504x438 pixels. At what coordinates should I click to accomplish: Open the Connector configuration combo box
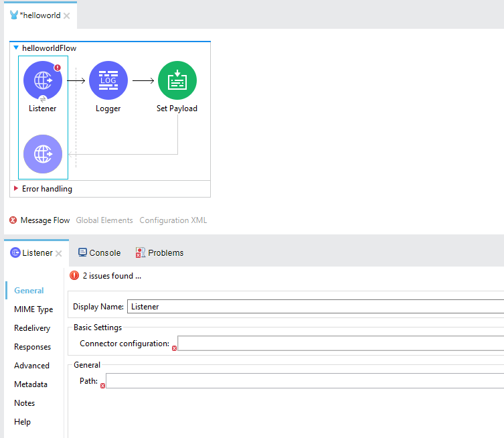[341, 343]
